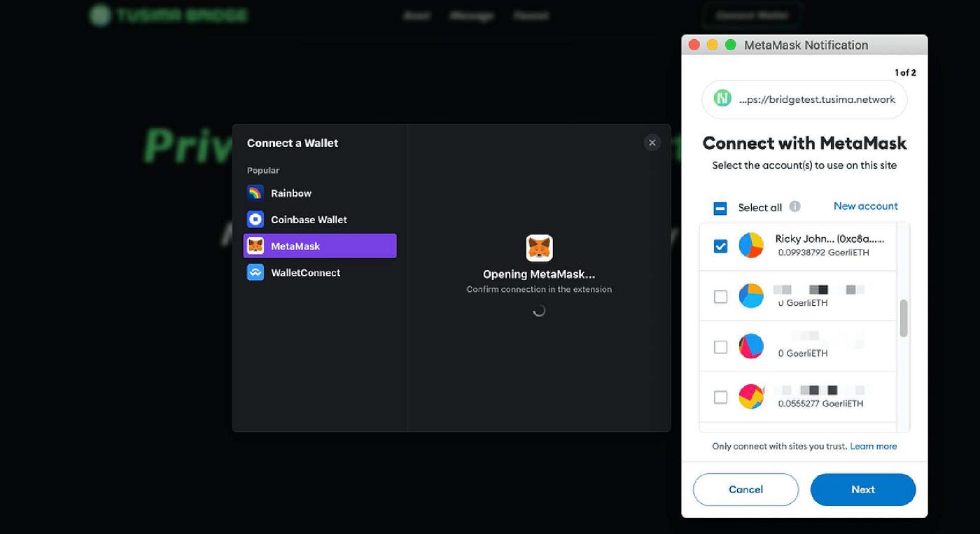Image resolution: width=980 pixels, height=534 pixels.
Task: Close the Connect a Wallet dialog
Action: tap(652, 143)
